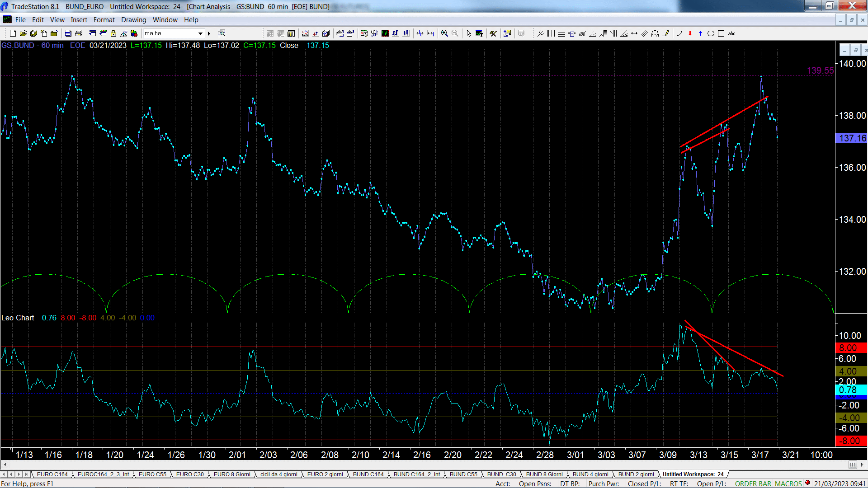Switch to the EUROC164_2_3_Int tab
868x488 pixels.
point(103,474)
